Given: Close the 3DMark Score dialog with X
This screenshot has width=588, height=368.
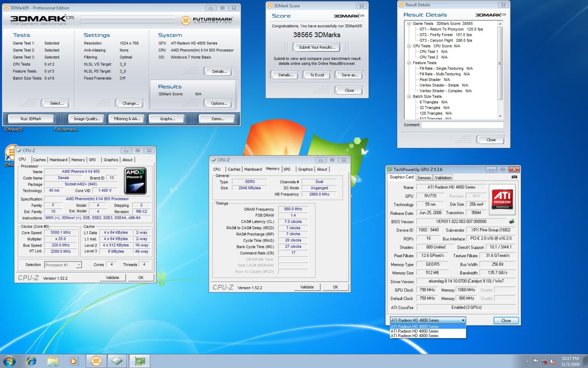Looking at the screenshot, I should [x=362, y=6].
